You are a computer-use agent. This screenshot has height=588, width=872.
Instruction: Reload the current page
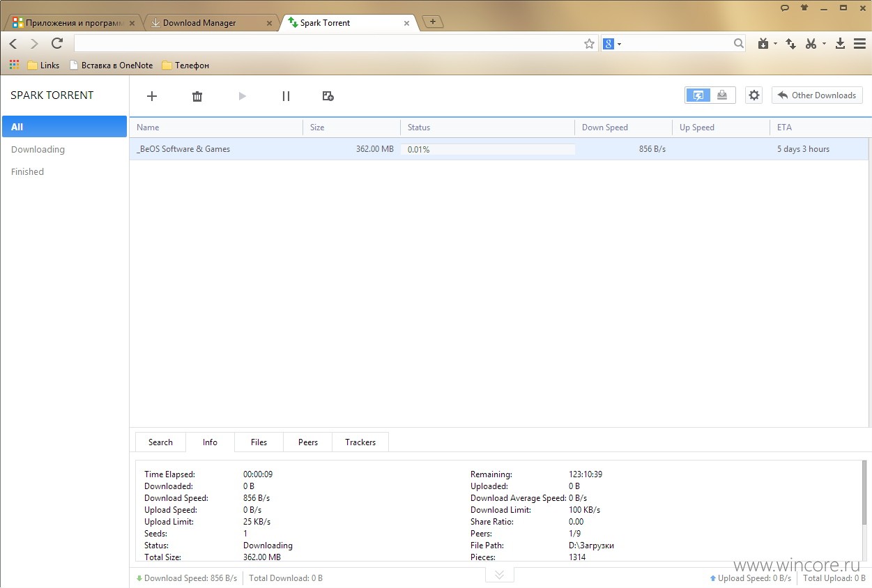[57, 43]
